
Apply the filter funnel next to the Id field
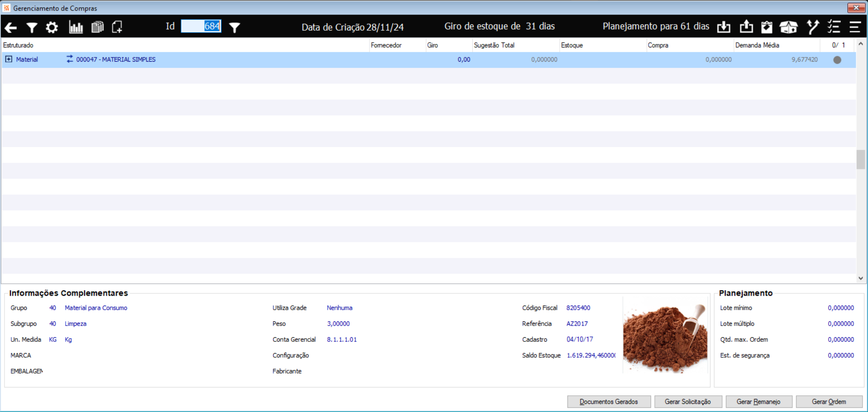pyautogui.click(x=235, y=28)
